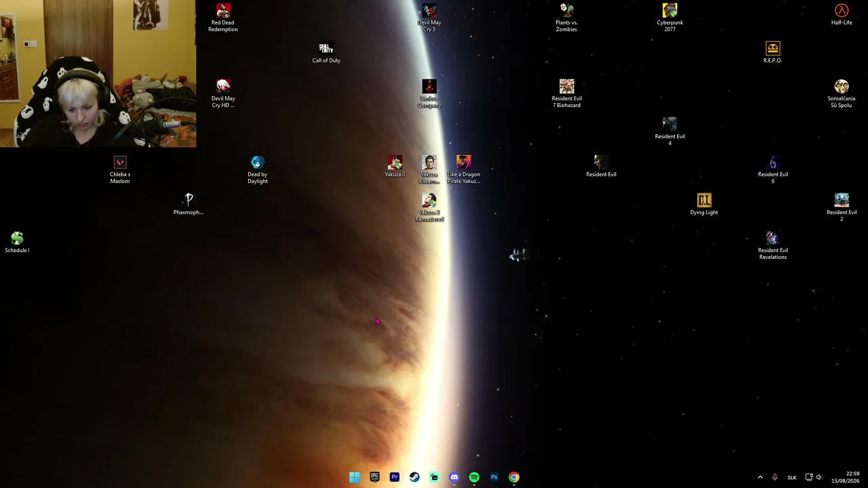Select the Yakuza 0 desktop shortcut
This screenshot has height=488, width=868.
pos(395,166)
